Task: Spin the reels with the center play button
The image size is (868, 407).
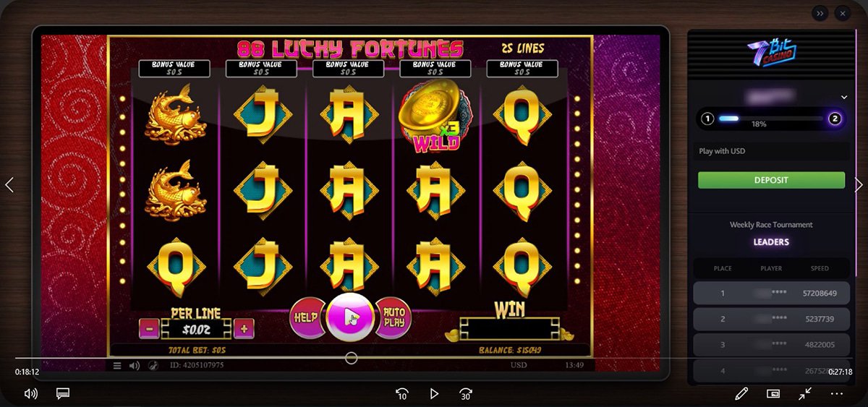Action: pyautogui.click(x=350, y=317)
